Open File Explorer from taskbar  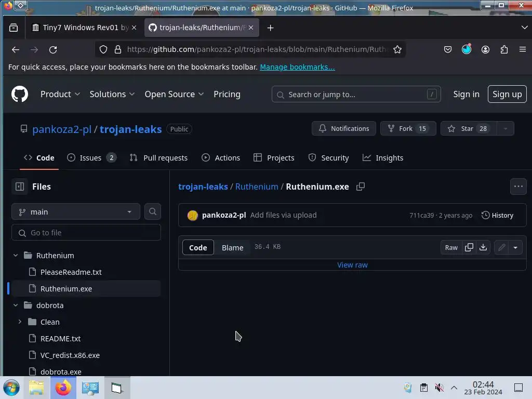[x=36, y=388]
